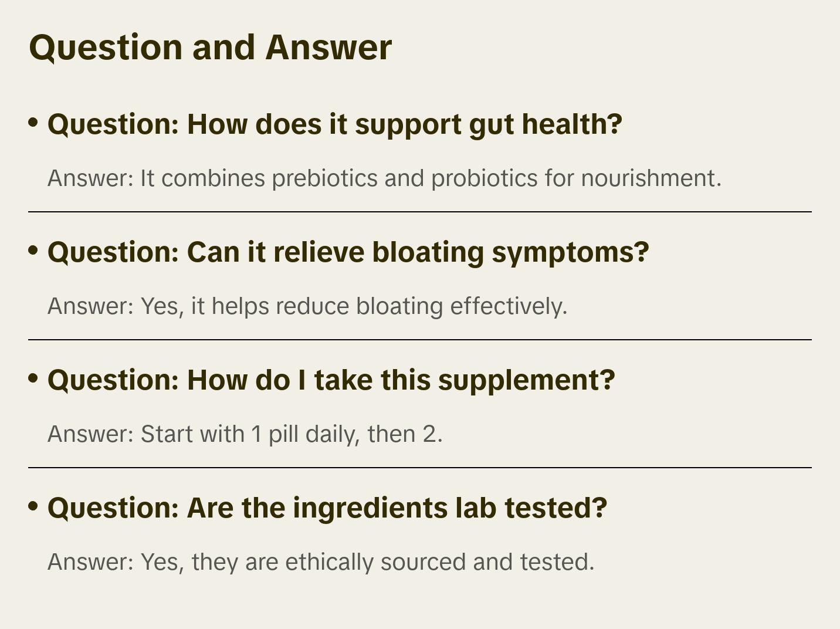This screenshot has height=629, width=840.
Task: Click the divider line under the bloating answer
Action: click(420, 340)
